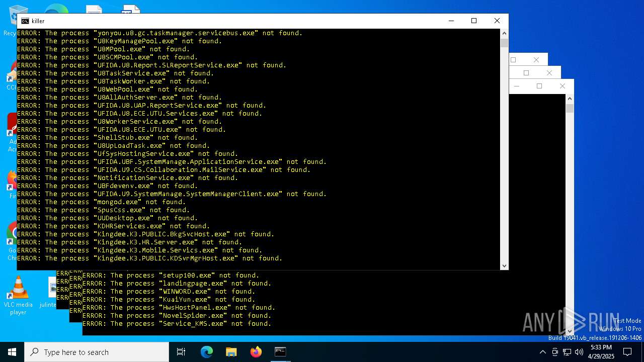Maximize the rearmost background console window
This screenshot has width=644, height=362.
coord(513,60)
